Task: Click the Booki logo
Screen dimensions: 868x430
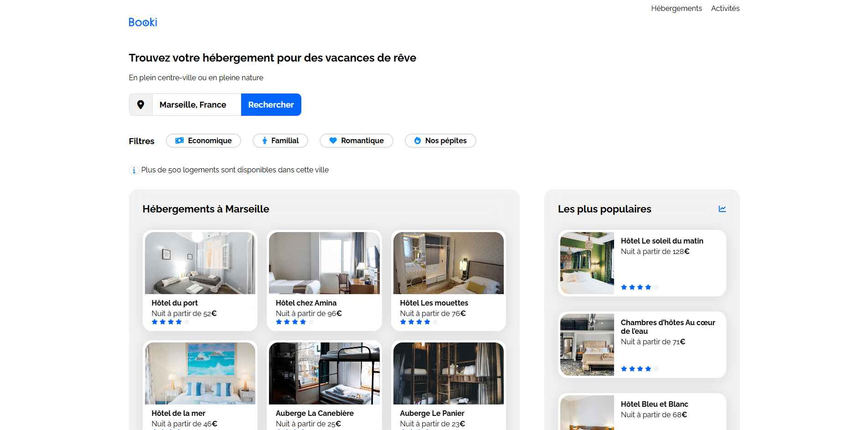Action: (143, 22)
